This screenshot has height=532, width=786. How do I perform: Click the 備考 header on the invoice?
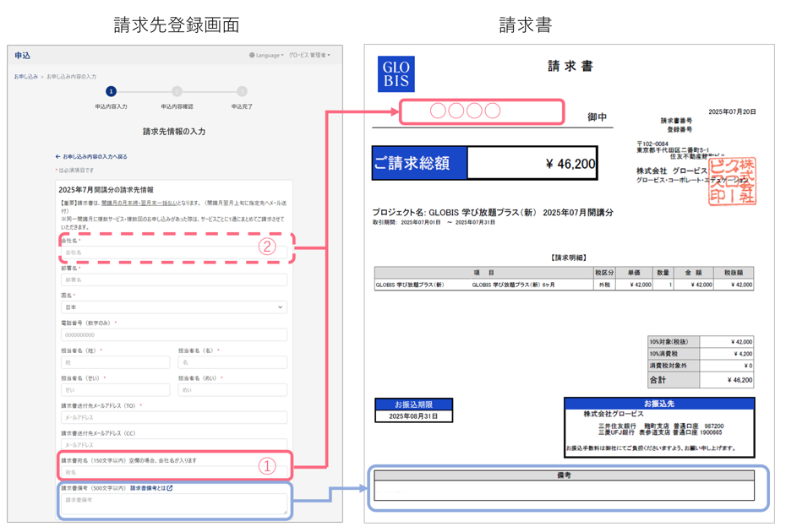point(564,475)
